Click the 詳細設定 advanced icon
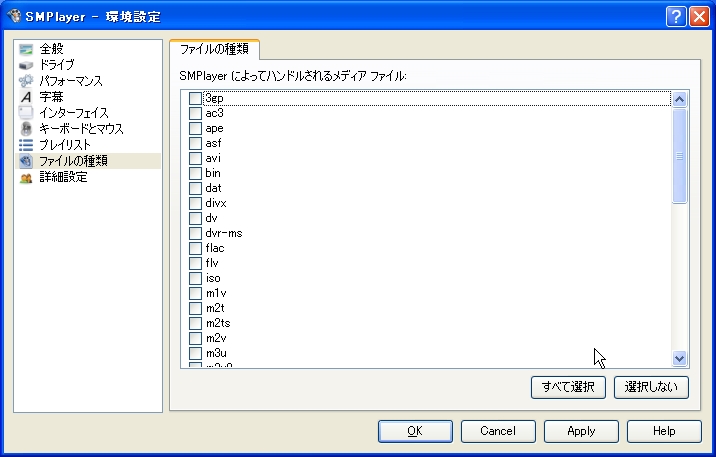 pos(26,178)
